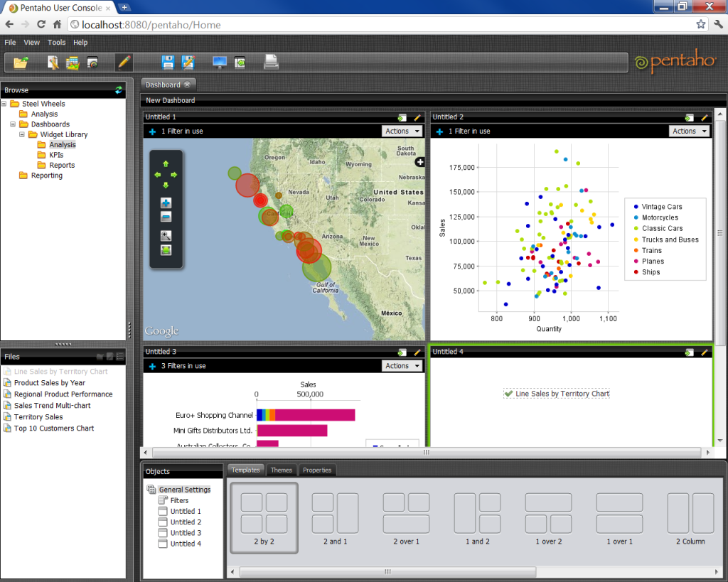Select Product Sales by Year file
Image resolution: width=728 pixels, height=582 pixels.
[50, 383]
